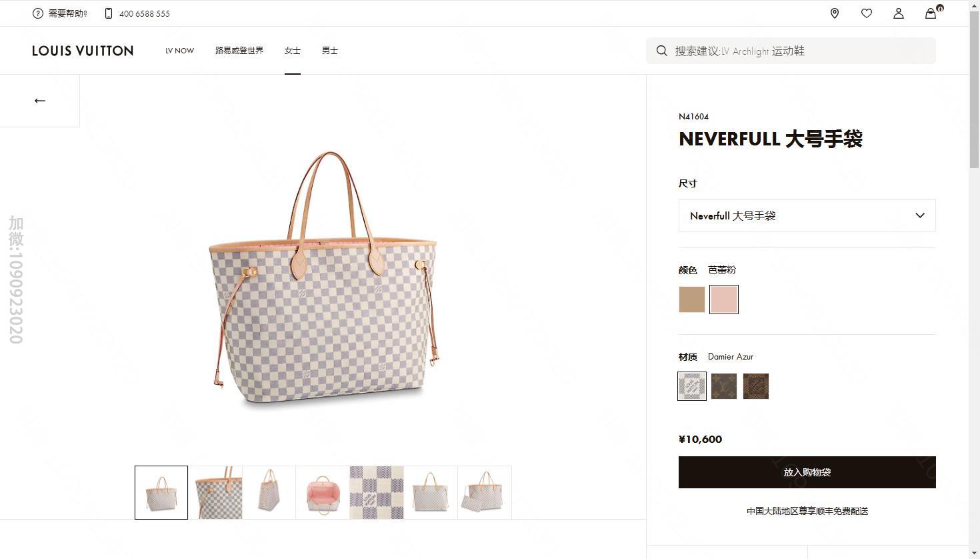
Task: Select the Damier Ebene material swatch
Action: tap(756, 386)
